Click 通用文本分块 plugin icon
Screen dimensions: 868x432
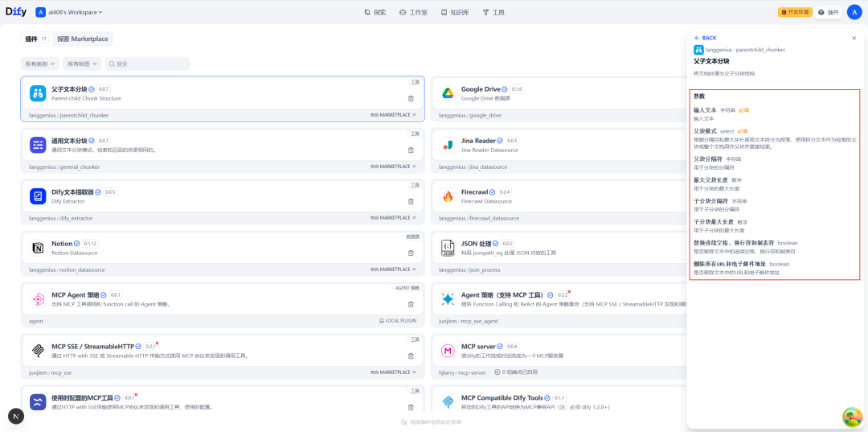click(38, 145)
